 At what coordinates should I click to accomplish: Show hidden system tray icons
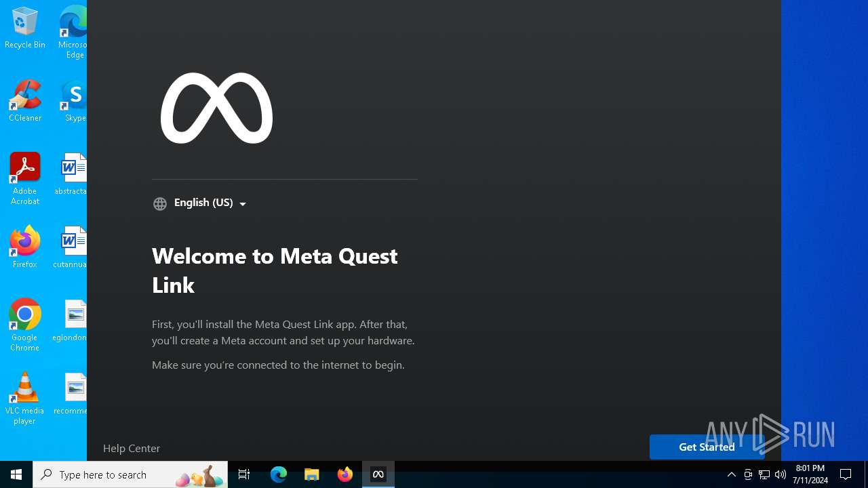[x=732, y=474]
